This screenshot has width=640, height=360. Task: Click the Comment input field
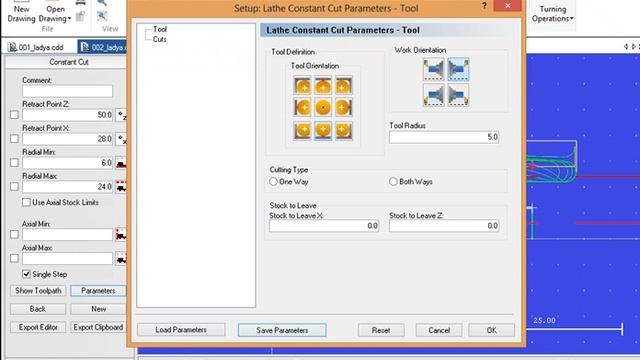click(67, 91)
